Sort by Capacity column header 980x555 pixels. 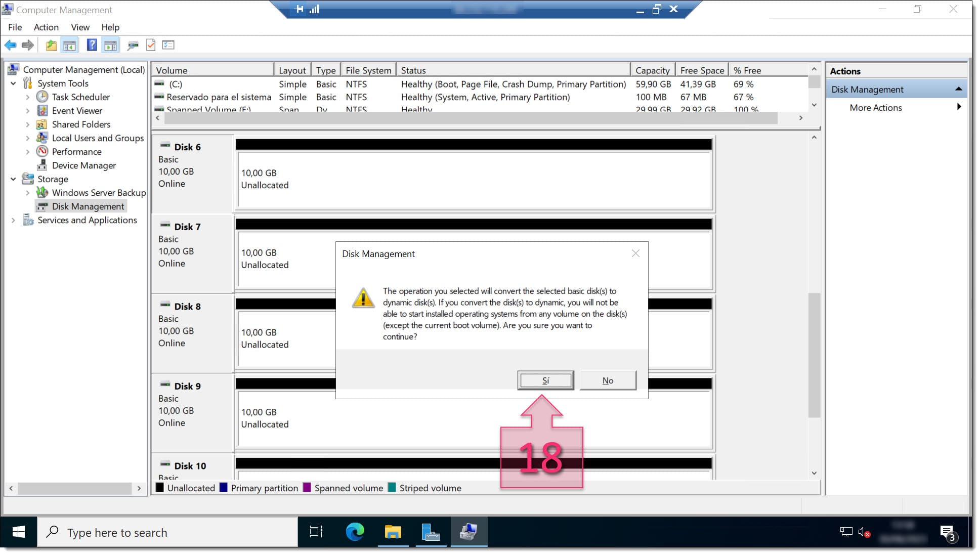[x=652, y=70]
